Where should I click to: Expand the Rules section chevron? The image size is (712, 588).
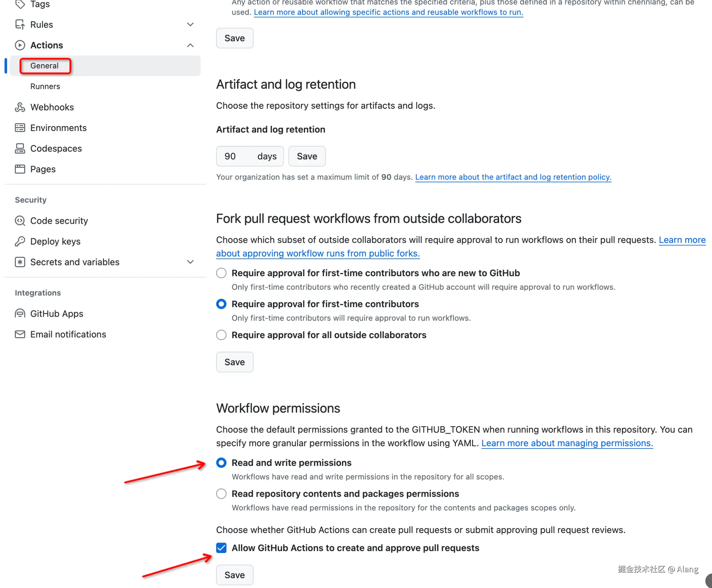pos(190,24)
